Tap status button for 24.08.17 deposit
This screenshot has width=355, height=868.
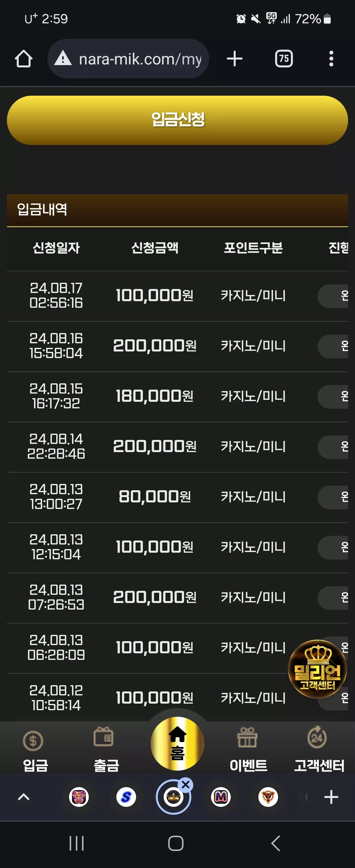(x=333, y=296)
